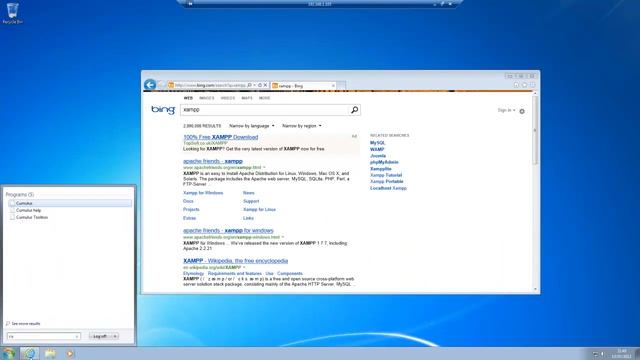Open apache friends - xampp for windows result

tap(228, 231)
